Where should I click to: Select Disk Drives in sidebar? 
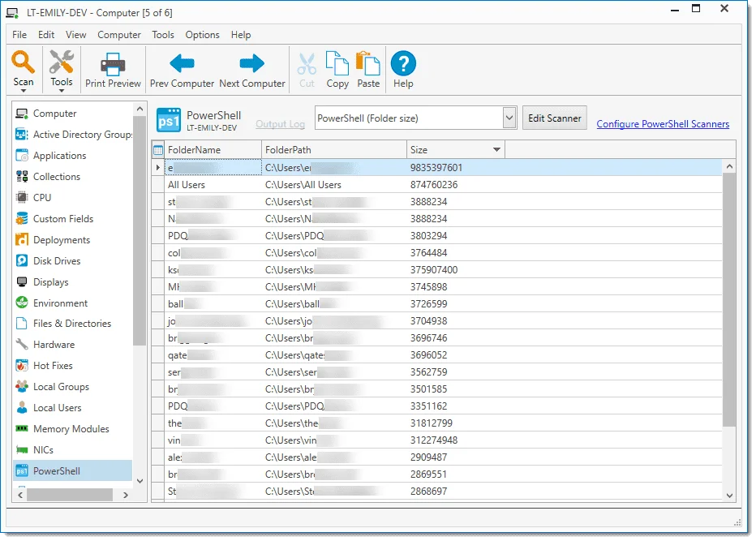pyautogui.click(x=57, y=261)
